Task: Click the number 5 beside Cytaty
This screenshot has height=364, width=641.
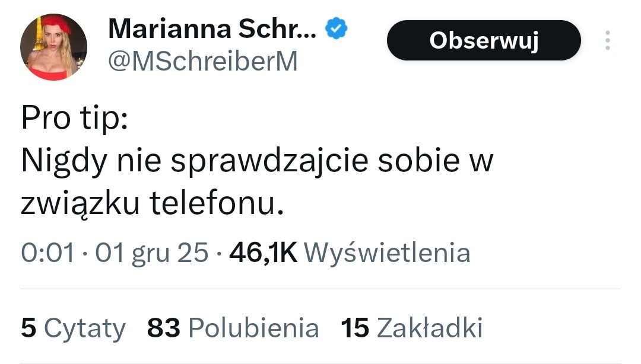Action: [28, 328]
